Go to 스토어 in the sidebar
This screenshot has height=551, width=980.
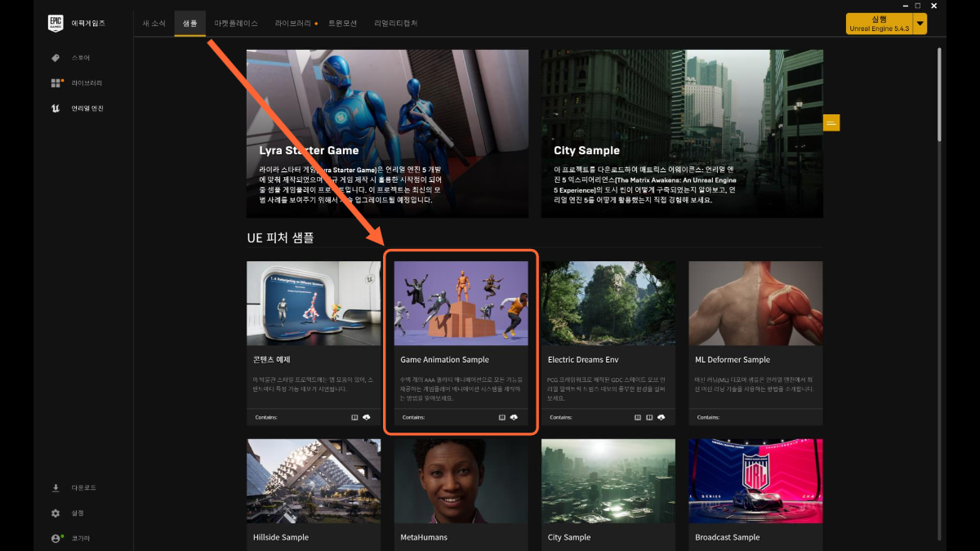81,58
